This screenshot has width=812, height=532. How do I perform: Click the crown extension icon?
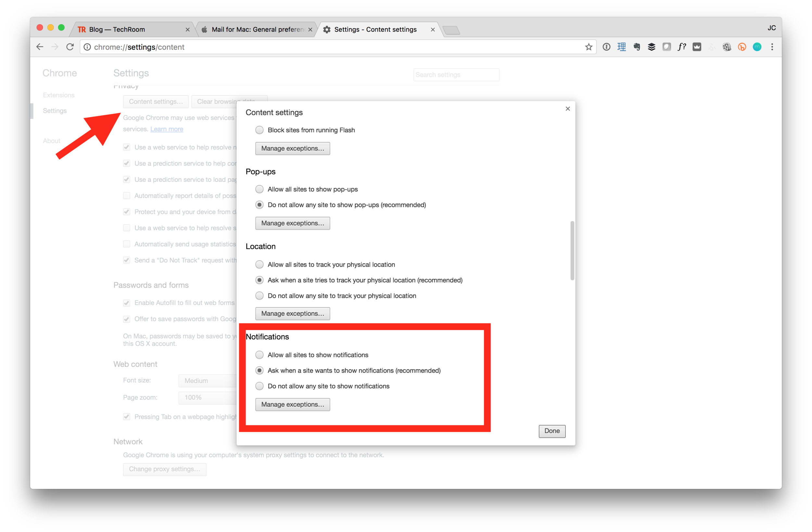[697, 47]
